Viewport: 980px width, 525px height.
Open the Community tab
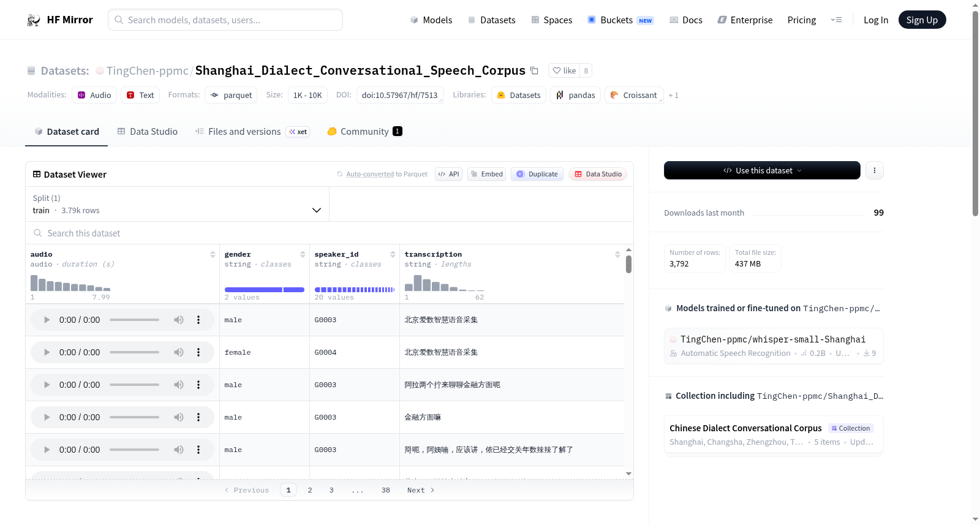click(365, 132)
